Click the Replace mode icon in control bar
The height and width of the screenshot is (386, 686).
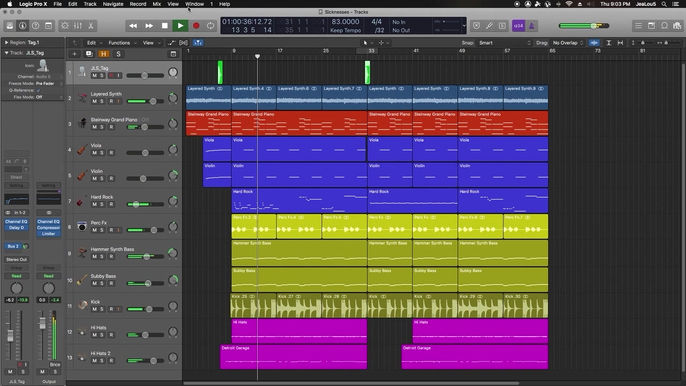(x=476, y=26)
